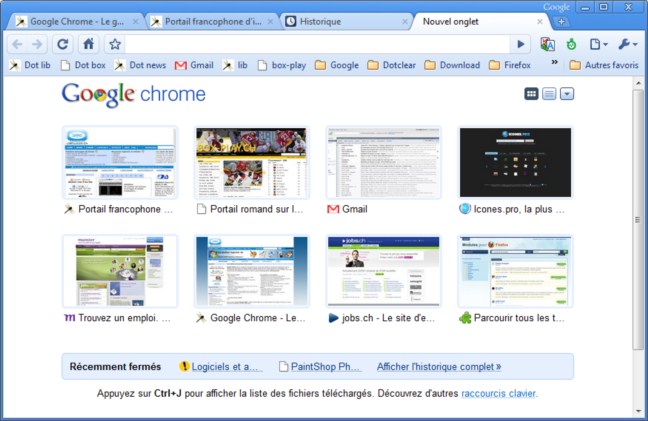Switch to the Portail francophone d'i... tab
The width and height of the screenshot is (648, 421).
pyautogui.click(x=213, y=21)
